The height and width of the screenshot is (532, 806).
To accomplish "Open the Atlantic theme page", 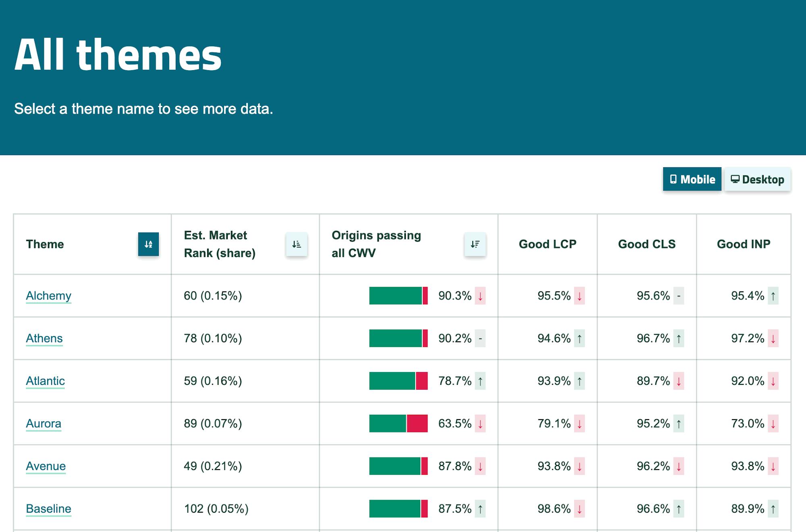I will pos(46,380).
